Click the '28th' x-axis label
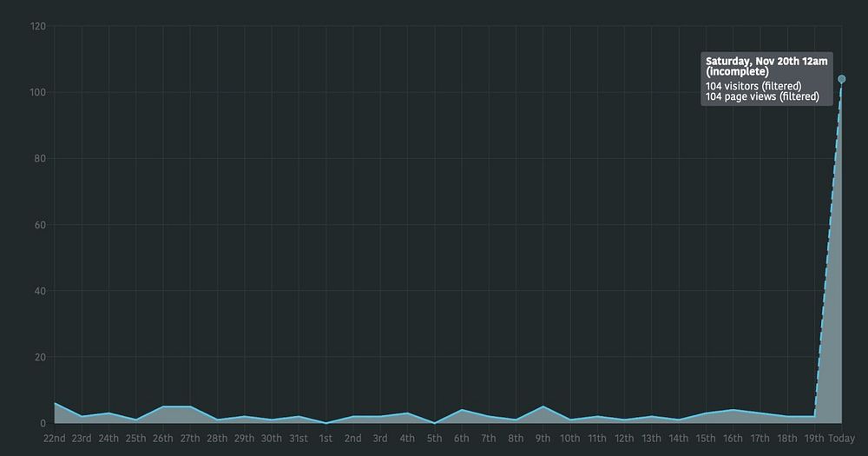 pyautogui.click(x=217, y=439)
